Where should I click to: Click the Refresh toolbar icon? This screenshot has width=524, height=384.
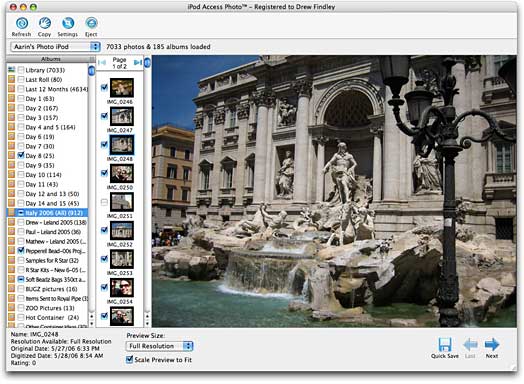22,24
